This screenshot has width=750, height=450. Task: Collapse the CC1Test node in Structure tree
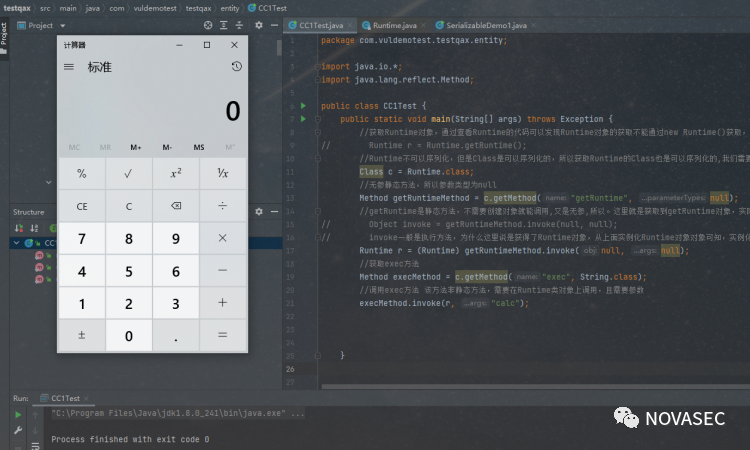16,243
